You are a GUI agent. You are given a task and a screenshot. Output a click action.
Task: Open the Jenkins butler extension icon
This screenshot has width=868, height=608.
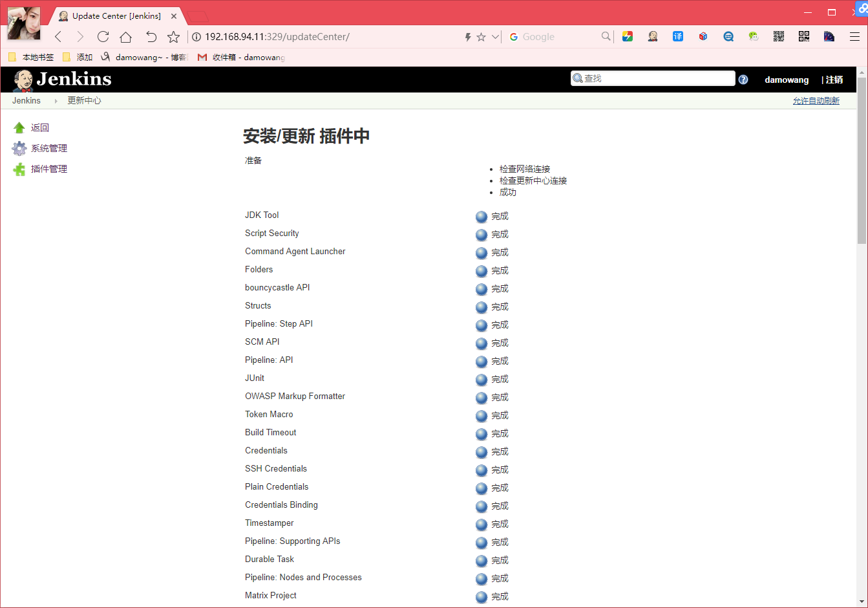[x=653, y=36]
